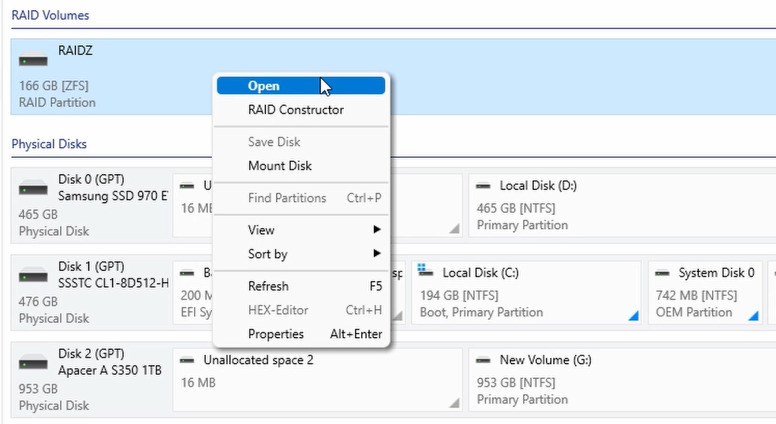Screen dimensions: 776x424
Task: Click the RAID Volumes section heading
Action: (x=50, y=15)
